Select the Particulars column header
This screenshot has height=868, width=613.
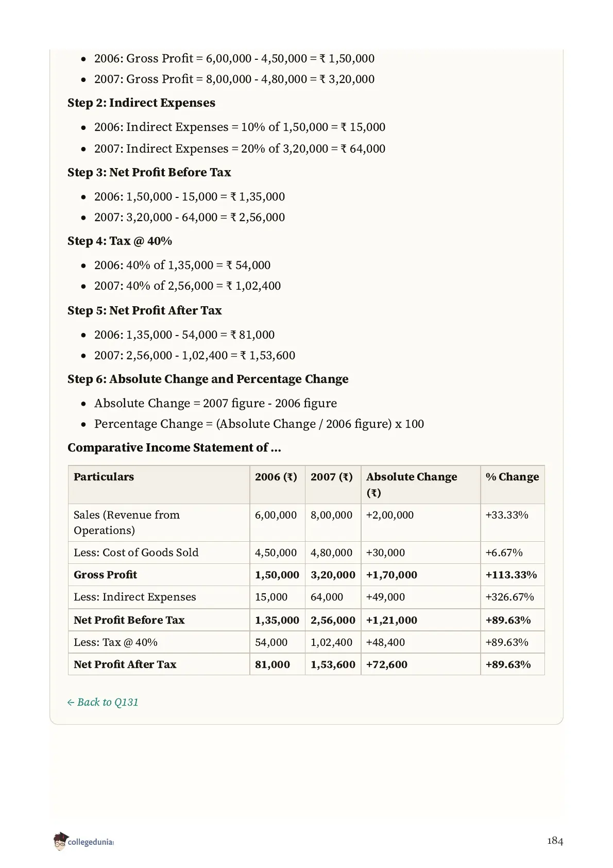tap(104, 477)
